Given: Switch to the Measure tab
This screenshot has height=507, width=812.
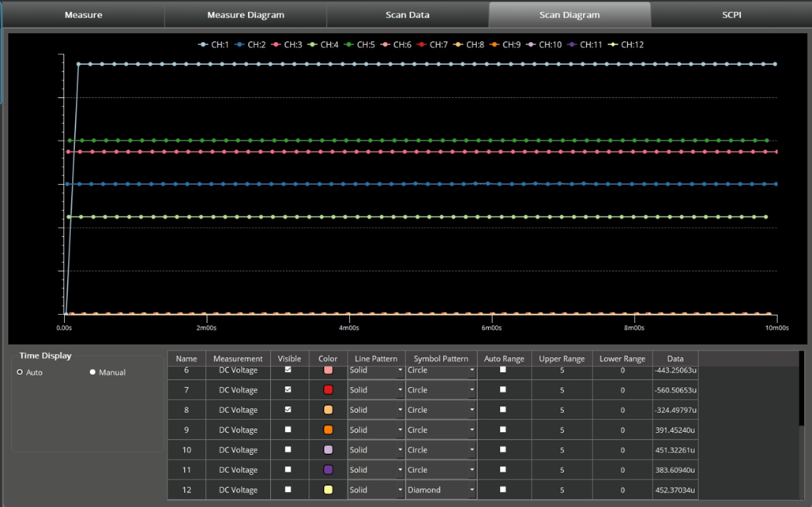Looking at the screenshot, I should (x=84, y=14).
